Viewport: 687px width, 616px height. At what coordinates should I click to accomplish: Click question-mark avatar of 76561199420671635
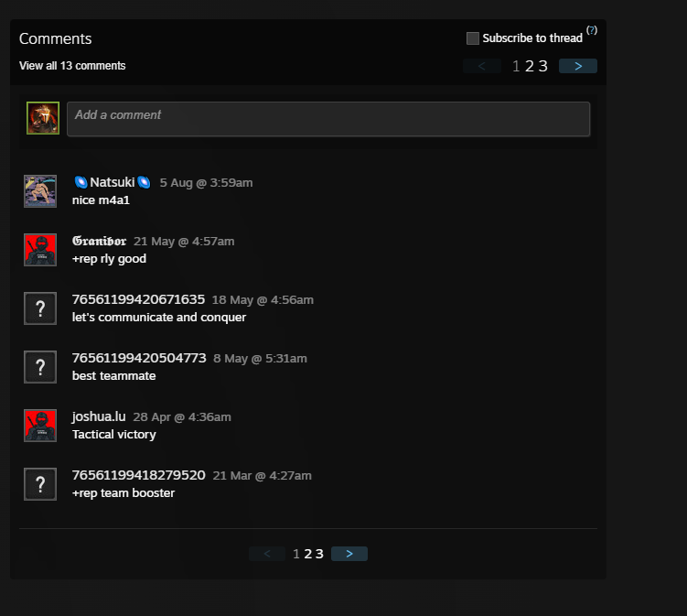[40, 308]
